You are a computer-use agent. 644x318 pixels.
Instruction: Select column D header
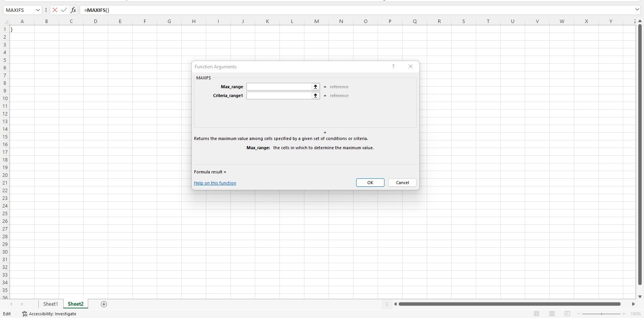[95, 21]
